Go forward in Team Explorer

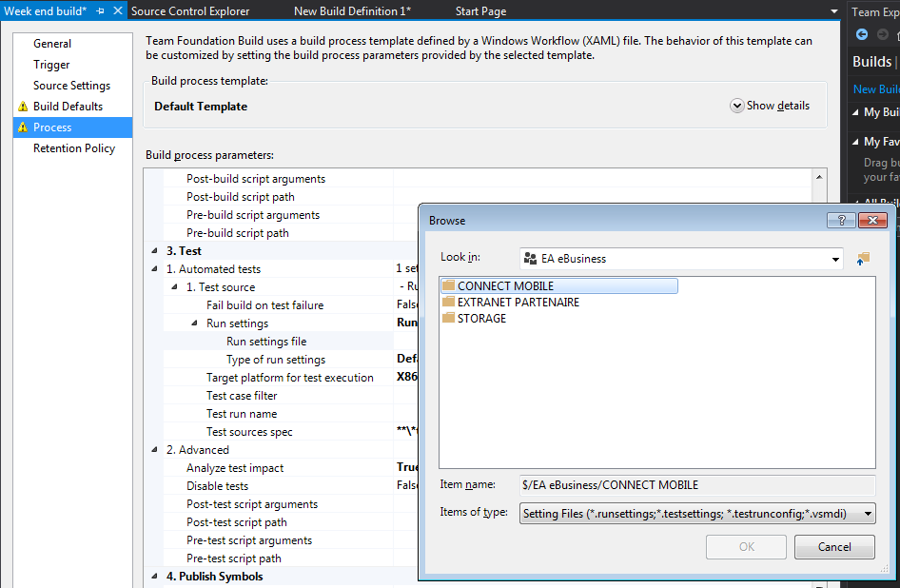point(883,34)
